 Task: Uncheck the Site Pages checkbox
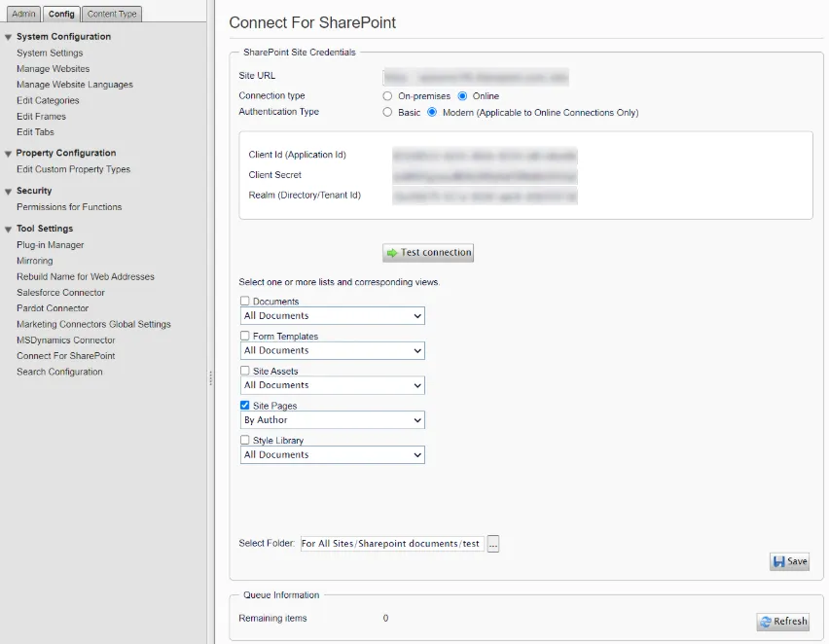(245, 406)
